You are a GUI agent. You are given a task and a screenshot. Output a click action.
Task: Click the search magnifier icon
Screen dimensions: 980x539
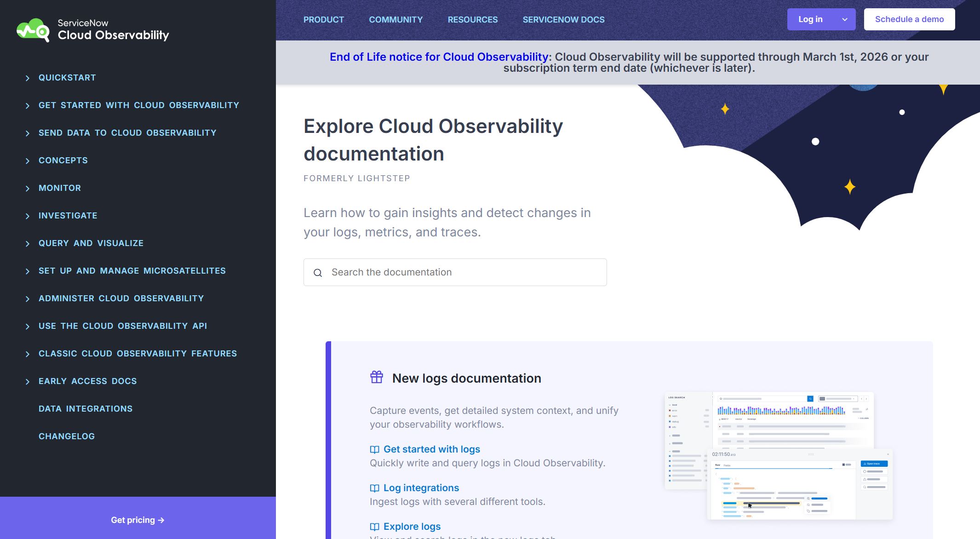point(318,273)
